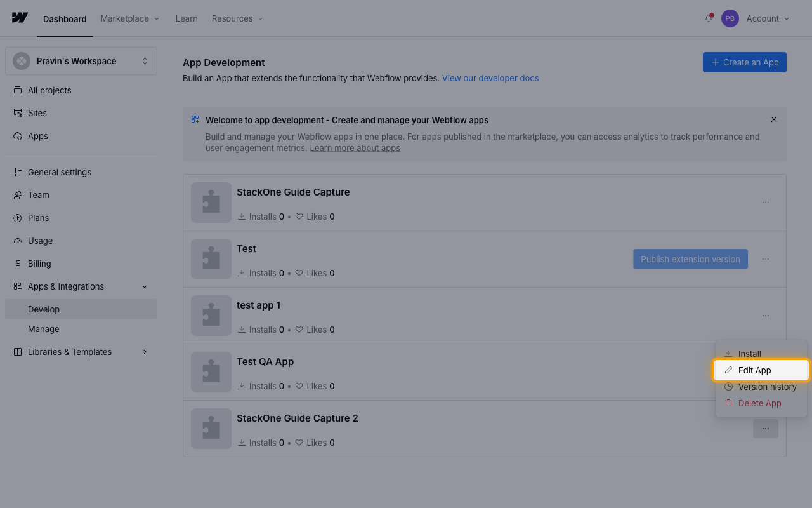The image size is (812, 508).
Task: Open the more options menu for StackOne Guide Capture
Action: (766, 203)
